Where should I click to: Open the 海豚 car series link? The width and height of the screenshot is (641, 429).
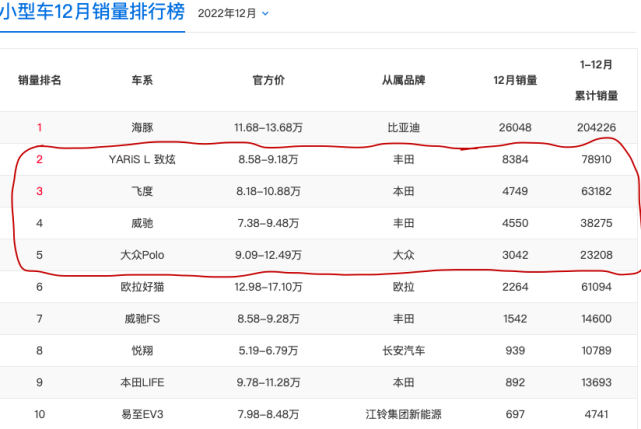click(x=142, y=128)
